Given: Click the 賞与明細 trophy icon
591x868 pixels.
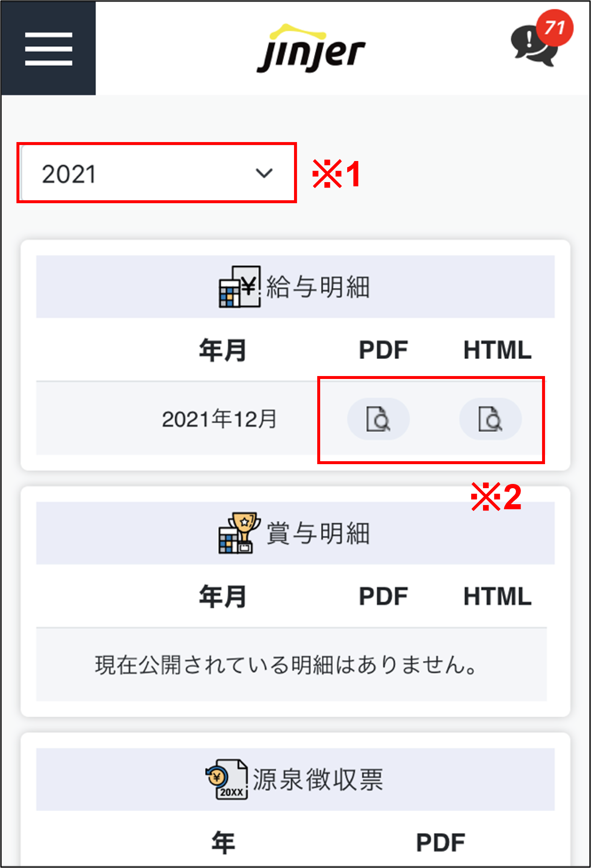Looking at the screenshot, I should click(240, 533).
